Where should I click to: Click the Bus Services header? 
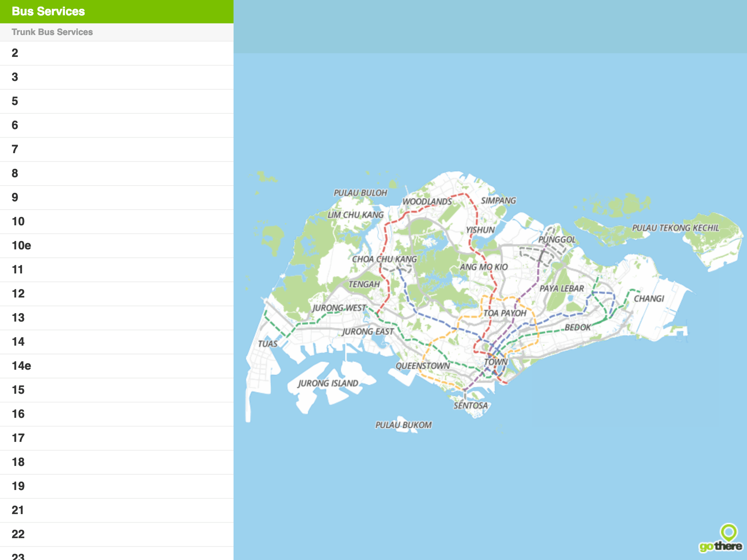tap(48, 11)
